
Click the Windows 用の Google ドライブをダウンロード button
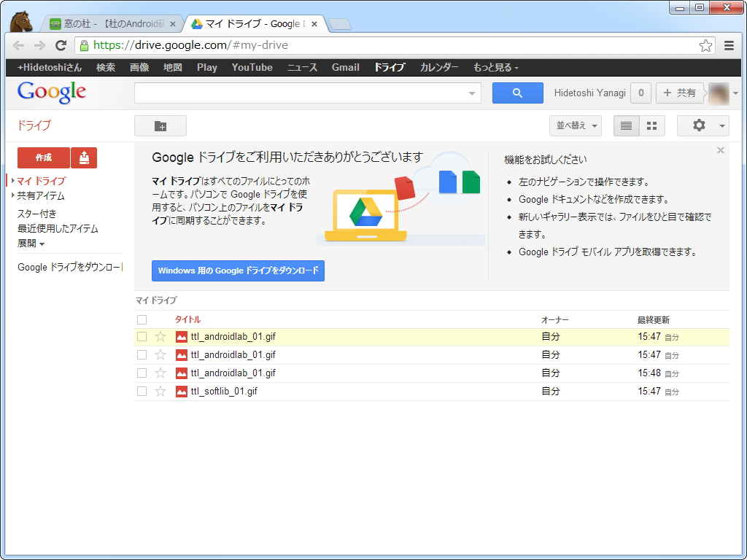click(238, 270)
